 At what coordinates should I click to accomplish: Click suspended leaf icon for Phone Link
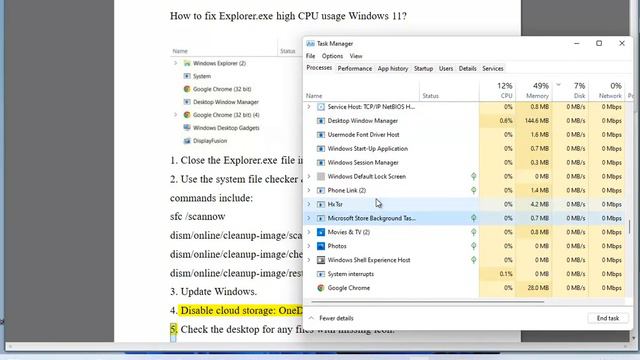coord(473,190)
